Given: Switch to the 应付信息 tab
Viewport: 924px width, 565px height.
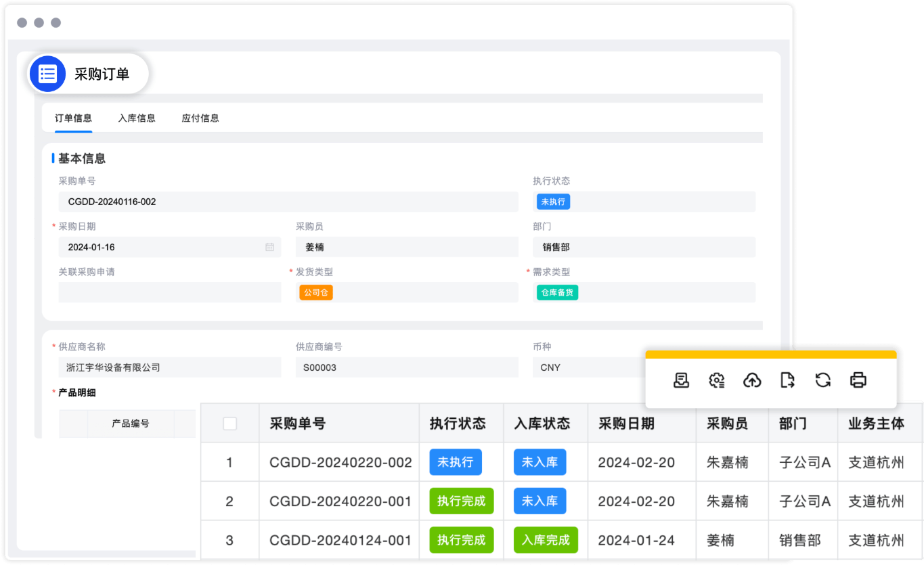Looking at the screenshot, I should 200,117.
